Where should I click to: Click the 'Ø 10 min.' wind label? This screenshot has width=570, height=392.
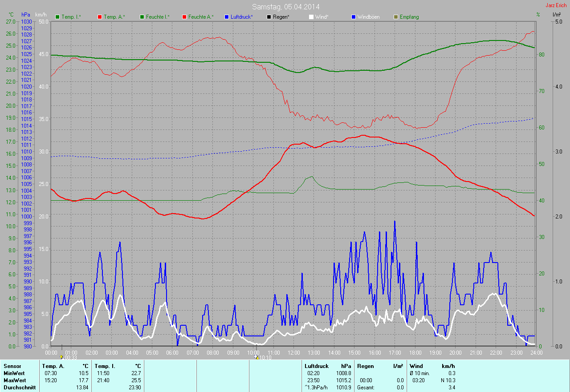pyautogui.click(x=420, y=373)
